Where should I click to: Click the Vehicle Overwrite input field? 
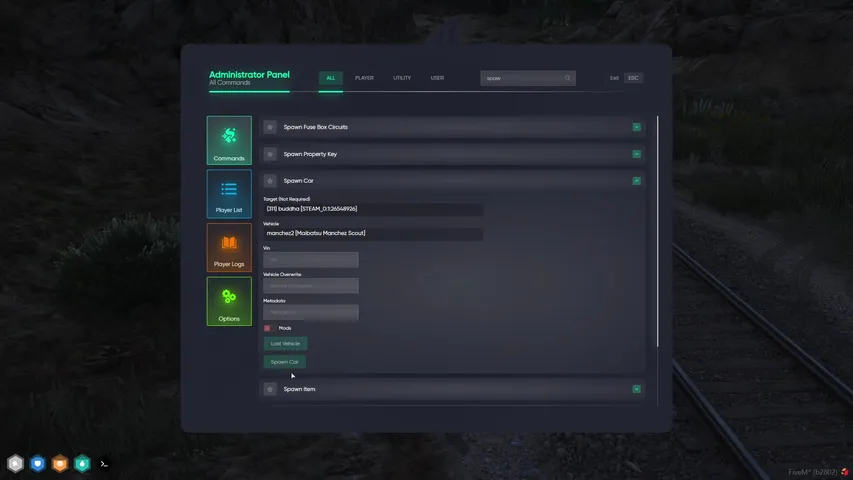311,286
